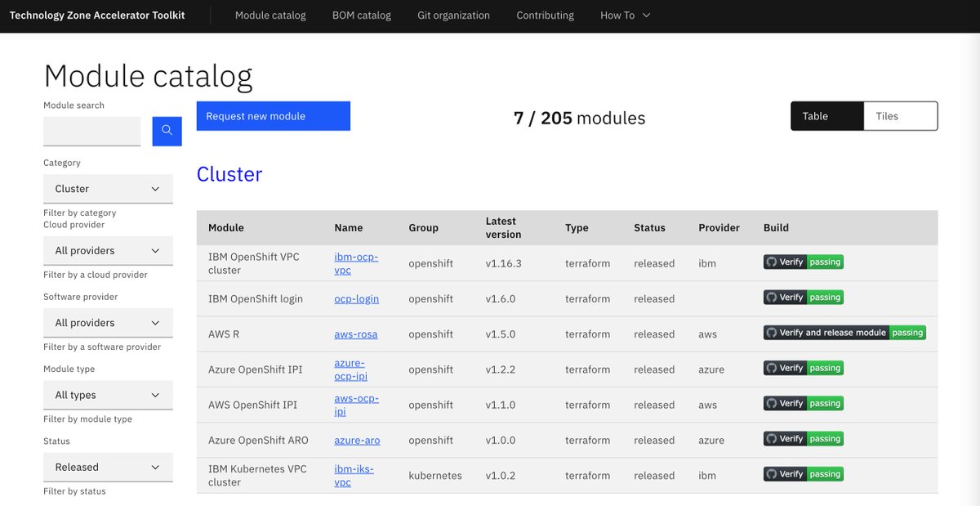Click the blue search magnifier icon
Screen dimensions: 980x506
[167, 131]
